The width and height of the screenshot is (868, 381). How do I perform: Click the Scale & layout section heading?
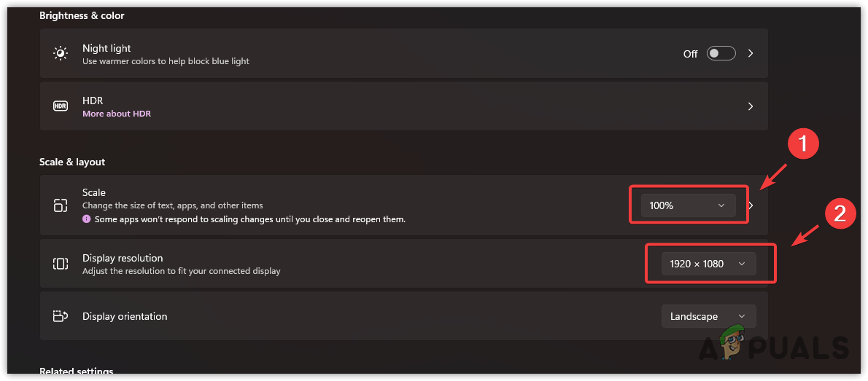[x=72, y=162]
